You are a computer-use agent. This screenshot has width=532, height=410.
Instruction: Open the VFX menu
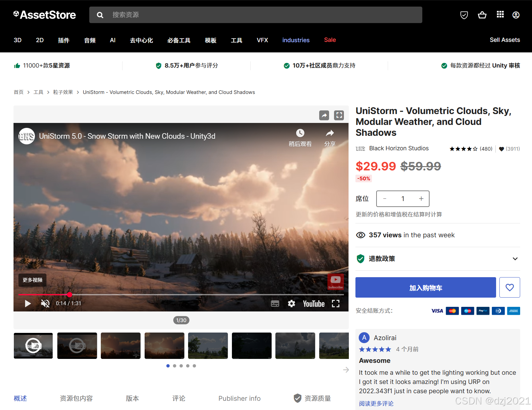pos(263,40)
